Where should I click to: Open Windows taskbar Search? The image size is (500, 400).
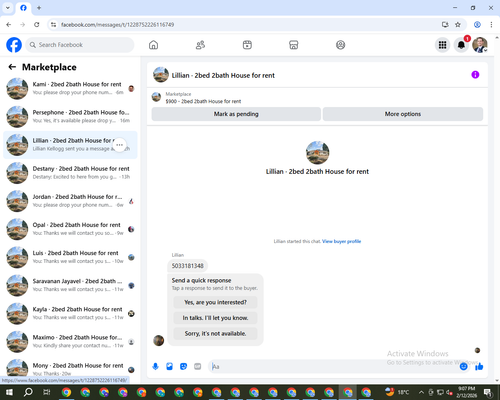28,392
